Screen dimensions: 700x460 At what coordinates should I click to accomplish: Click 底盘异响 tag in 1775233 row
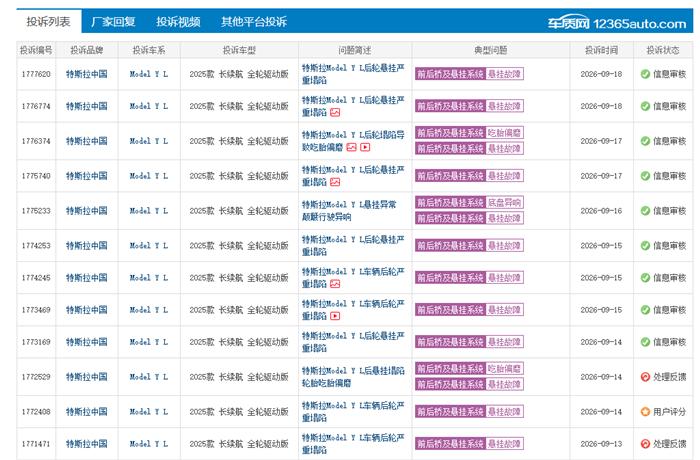(x=504, y=202)
